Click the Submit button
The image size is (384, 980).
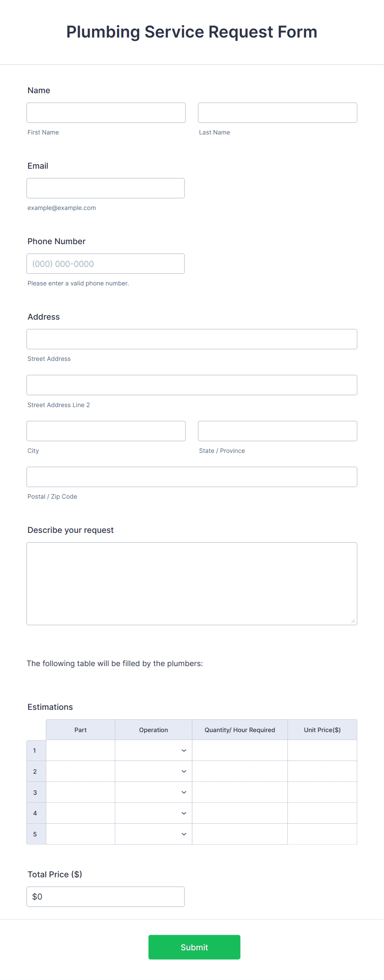pyautogui.click(x=194, y=947)
